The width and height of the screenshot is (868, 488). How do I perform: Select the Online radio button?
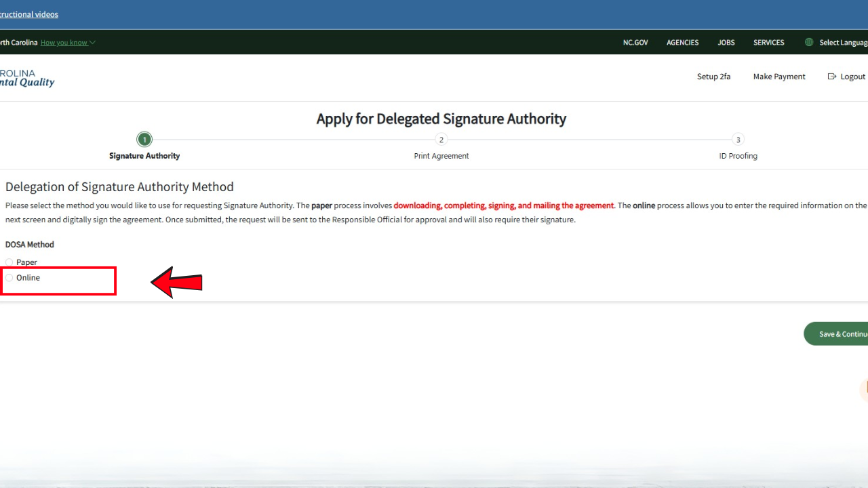[9, 278]
